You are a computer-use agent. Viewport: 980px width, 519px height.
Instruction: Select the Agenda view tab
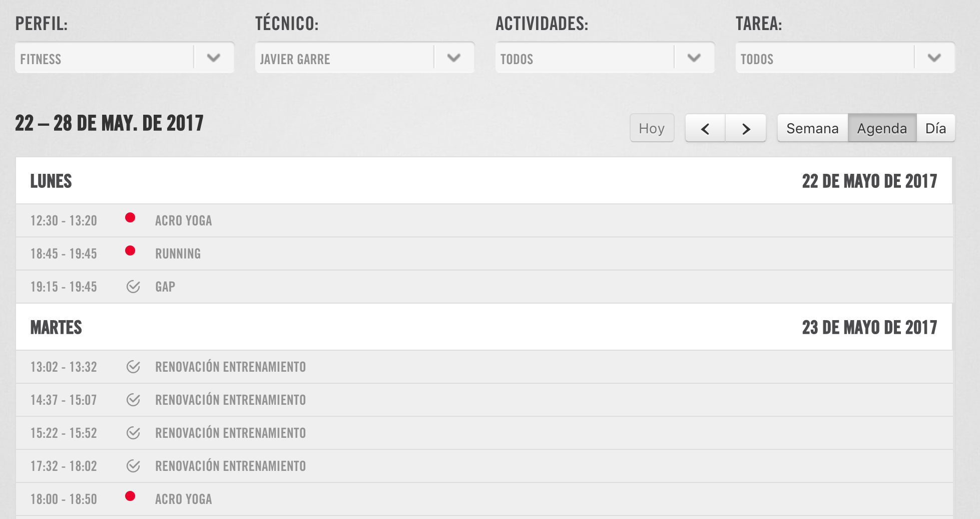[882, 128]
